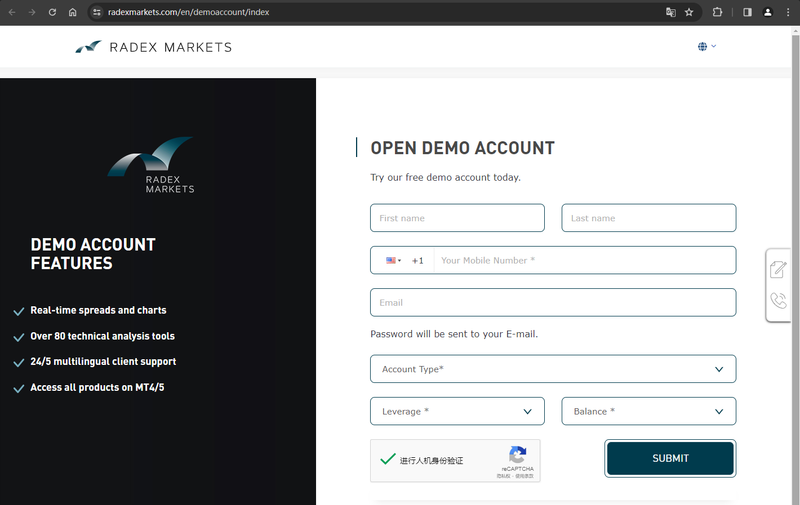Image resolution: width=800 pixels, height=505 pixels.
Task: Click the OPEN DEMO ACCOUNT heading
Action: tap(462, 148)
